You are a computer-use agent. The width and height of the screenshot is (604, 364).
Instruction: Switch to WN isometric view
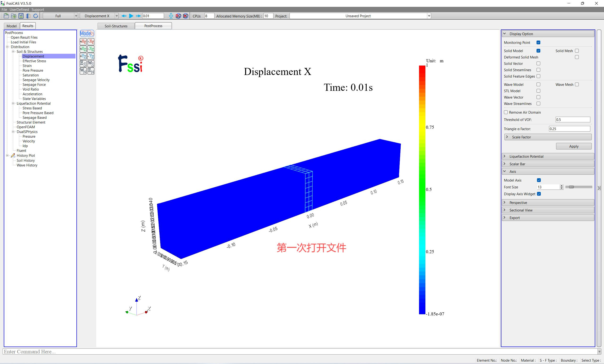point(83,71)
